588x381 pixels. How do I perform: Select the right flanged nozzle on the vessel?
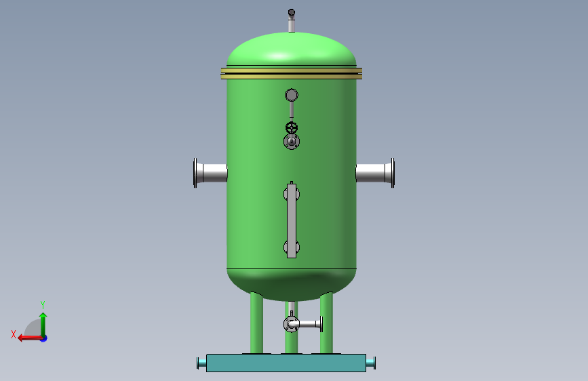(375, 173)
